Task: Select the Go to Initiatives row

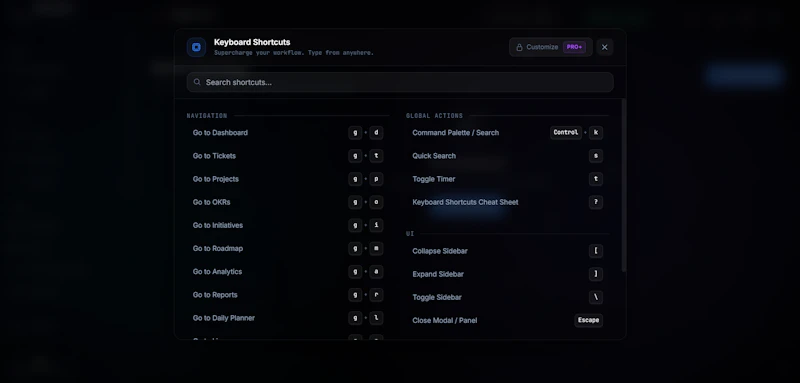Action: [288, 225]
